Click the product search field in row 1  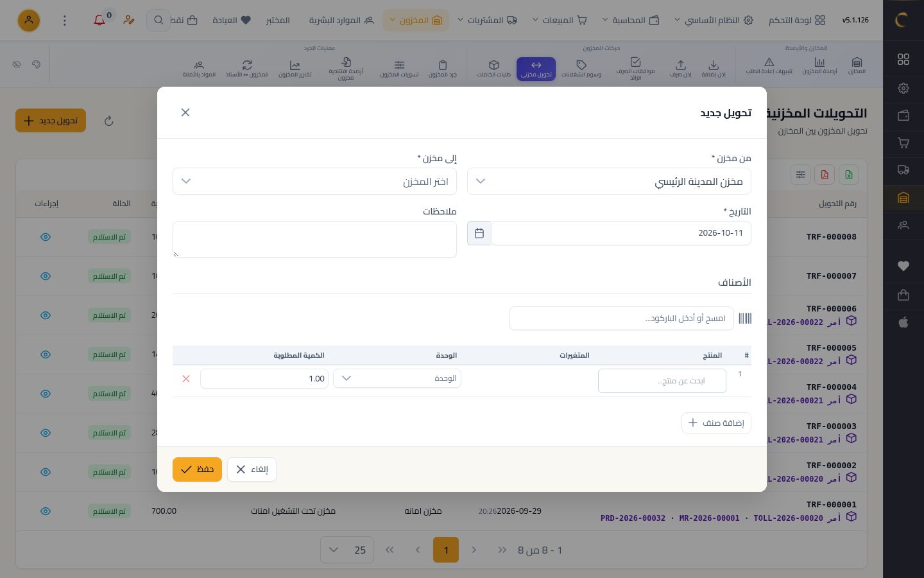tap(662, 381)
